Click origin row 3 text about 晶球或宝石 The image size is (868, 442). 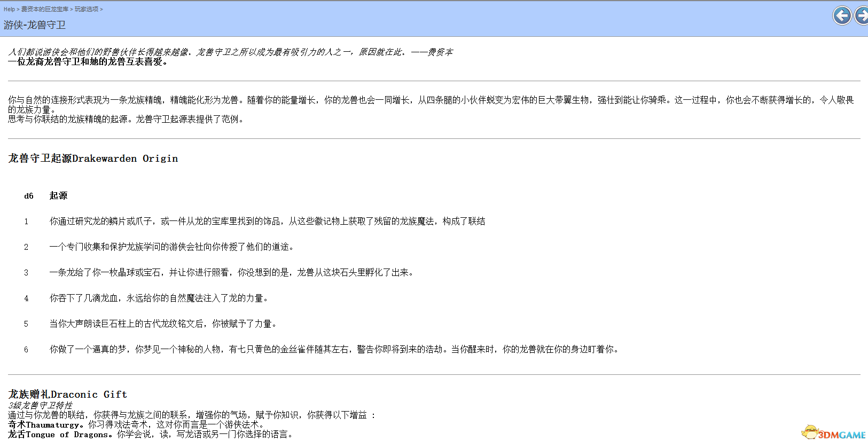tap(232, 273)
